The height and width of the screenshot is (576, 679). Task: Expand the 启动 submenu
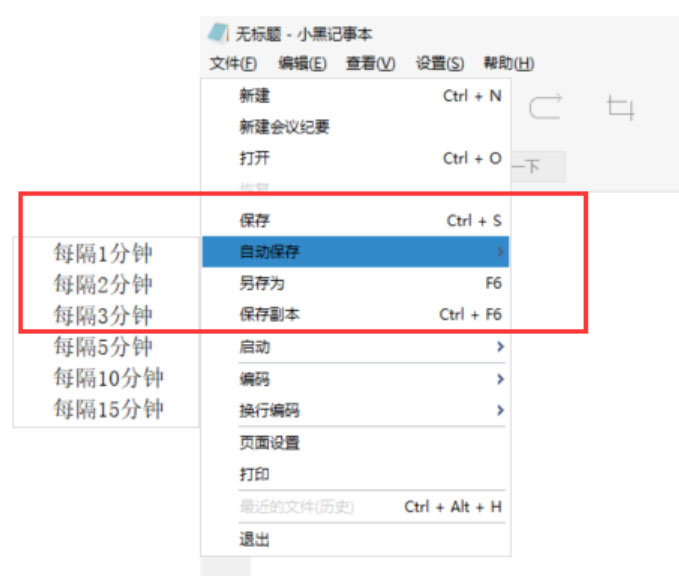coord(356,346)
